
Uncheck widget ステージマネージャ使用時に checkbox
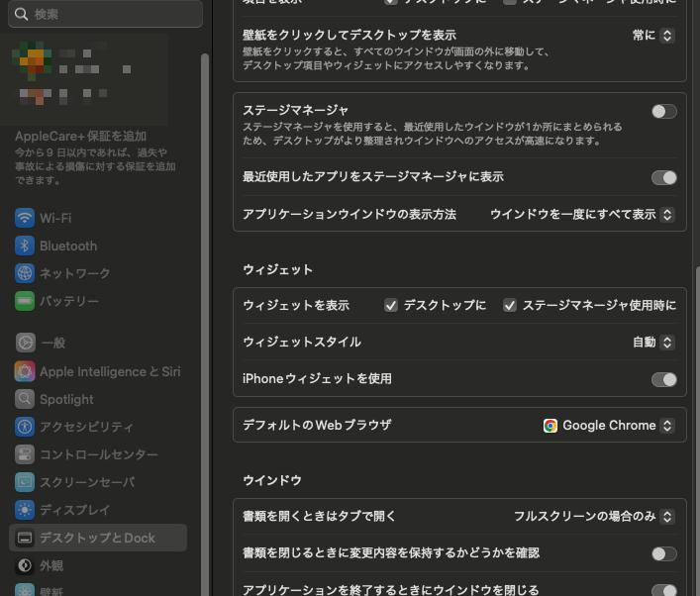tap(510, 305)
